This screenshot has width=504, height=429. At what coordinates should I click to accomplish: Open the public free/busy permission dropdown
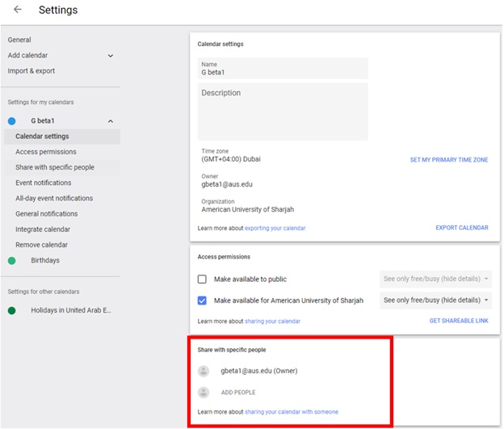pyautogui.click(x=435, y=279)
